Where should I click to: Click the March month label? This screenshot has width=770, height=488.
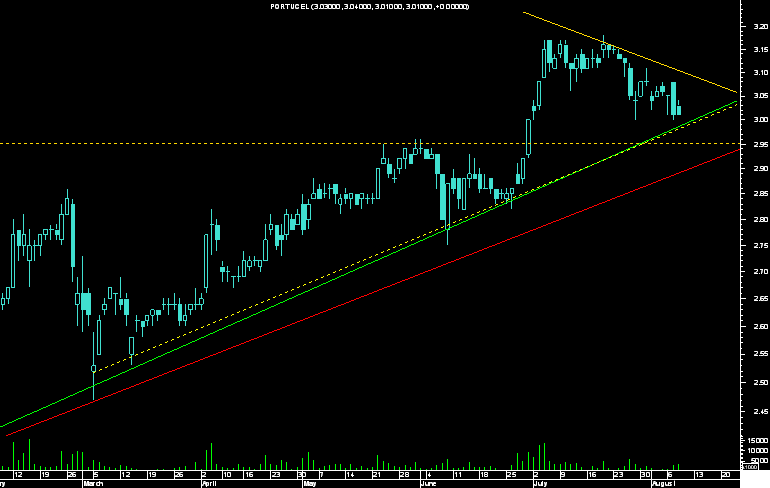[93, 484]
